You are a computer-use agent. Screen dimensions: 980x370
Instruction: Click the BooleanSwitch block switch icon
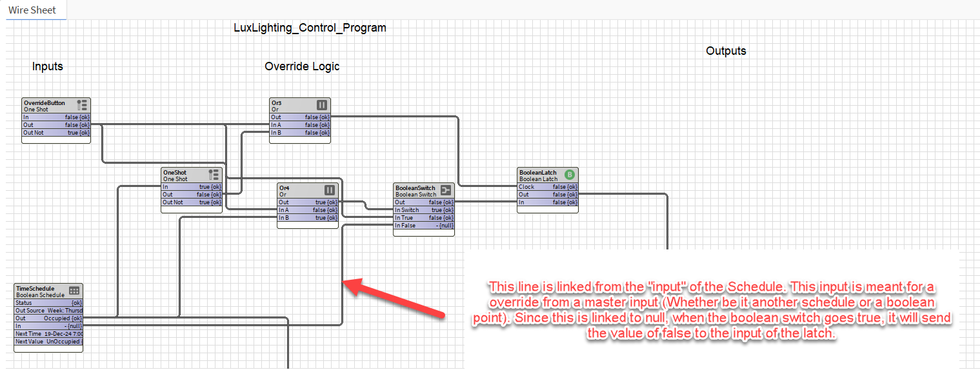446,190
